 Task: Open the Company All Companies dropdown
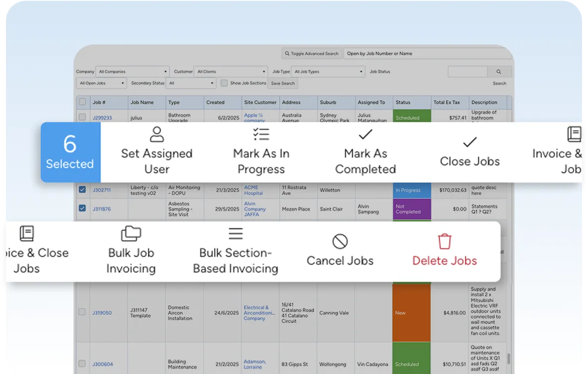point(133,72)
